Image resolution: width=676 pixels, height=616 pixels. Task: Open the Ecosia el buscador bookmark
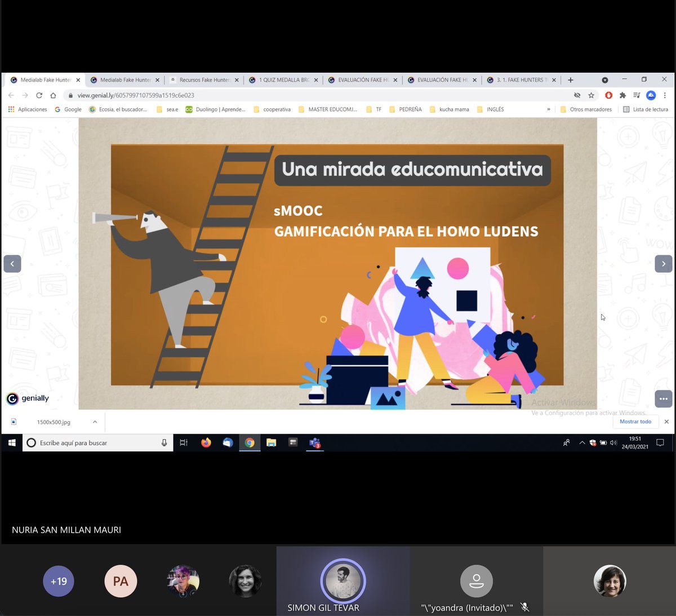pos(118,109)
